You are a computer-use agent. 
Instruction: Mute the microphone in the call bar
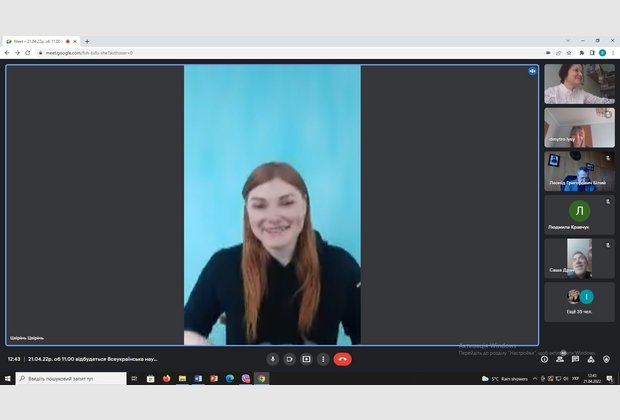coord(272,359)
